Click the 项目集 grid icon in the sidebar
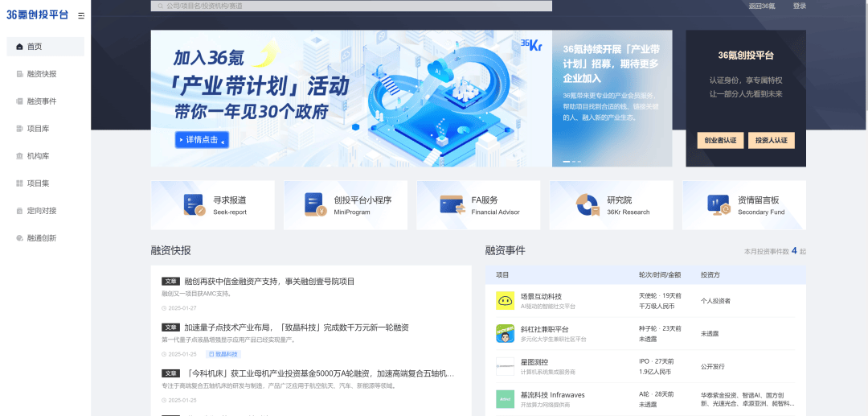Viewport: 868px width, 416px height. click(x=20, y=183)
